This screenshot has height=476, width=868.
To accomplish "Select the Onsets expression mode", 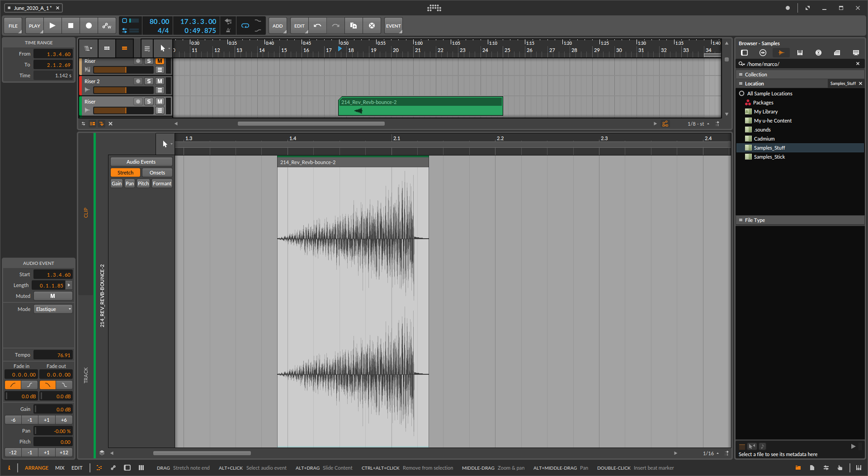I will [x=157, y=173].
